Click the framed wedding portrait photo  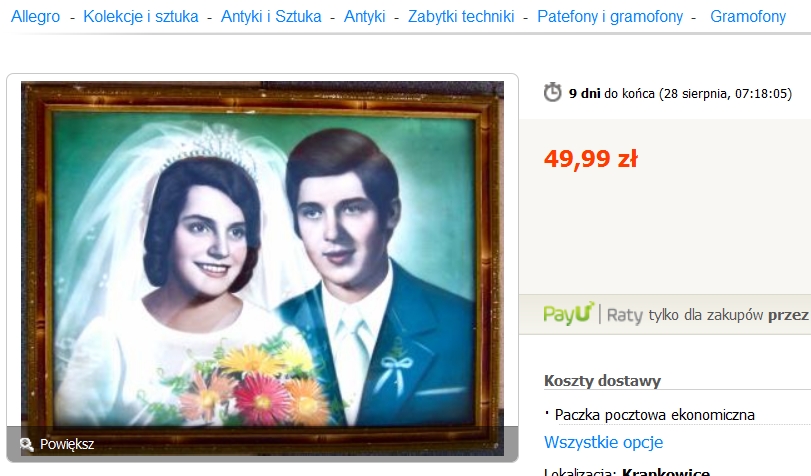tap(262, 261)
